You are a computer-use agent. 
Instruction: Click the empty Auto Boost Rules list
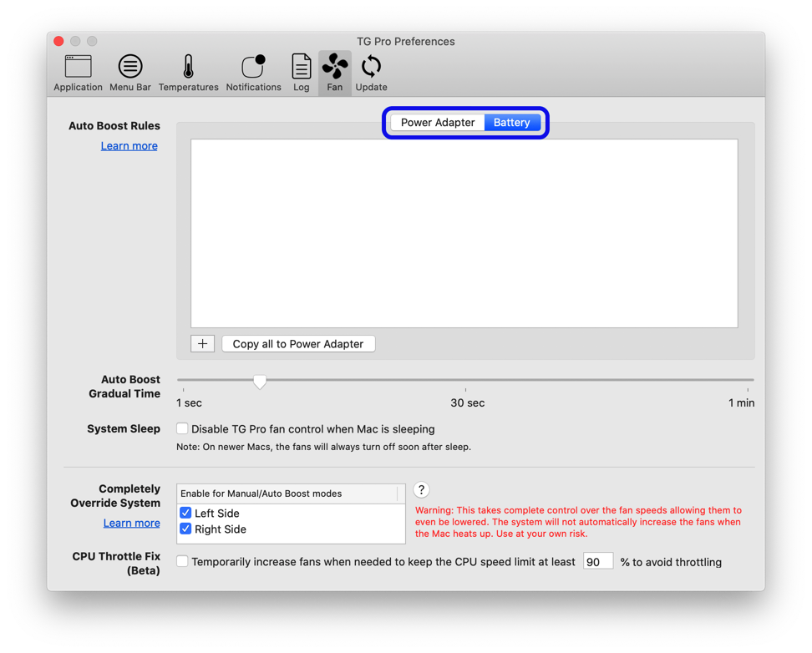coord(464,233)
